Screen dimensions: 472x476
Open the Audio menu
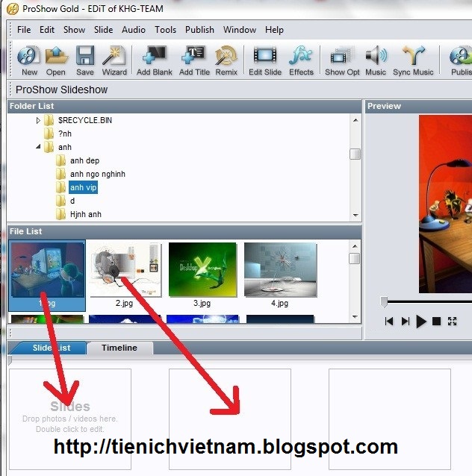134,30
